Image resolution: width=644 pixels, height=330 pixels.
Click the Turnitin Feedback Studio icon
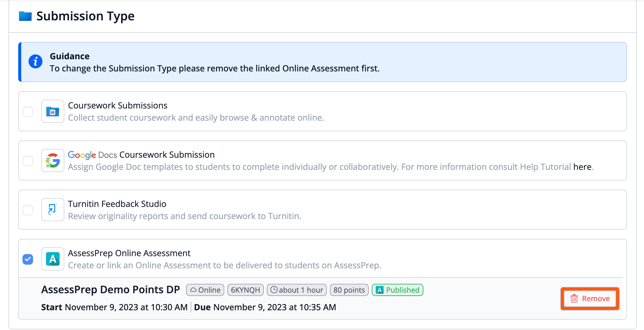pos(53,210)
